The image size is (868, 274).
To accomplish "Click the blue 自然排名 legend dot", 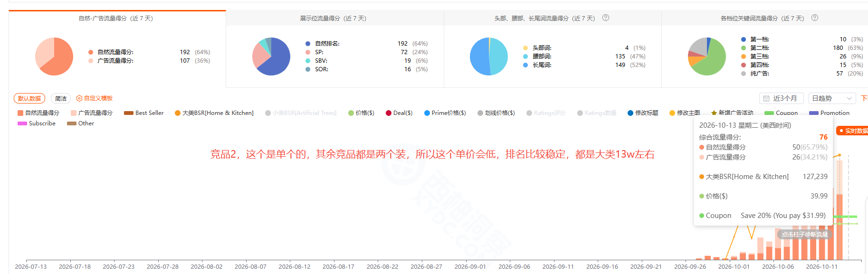I will click(x=308, y=44).
